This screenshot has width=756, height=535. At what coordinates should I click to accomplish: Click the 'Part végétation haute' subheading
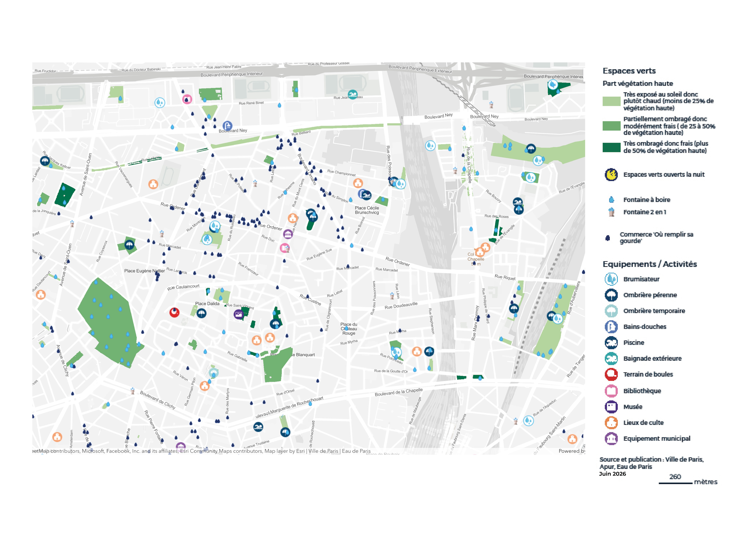638,83
